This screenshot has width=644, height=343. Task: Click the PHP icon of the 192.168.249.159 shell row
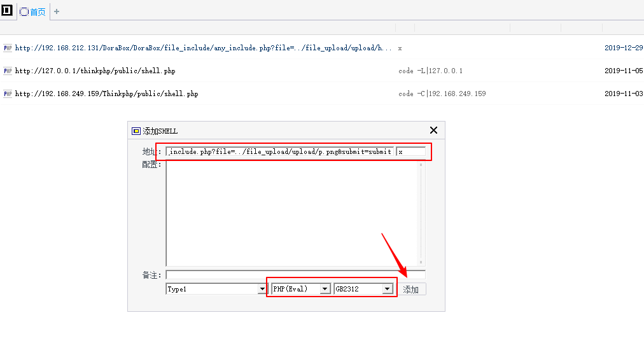click(x=8, y=94)
